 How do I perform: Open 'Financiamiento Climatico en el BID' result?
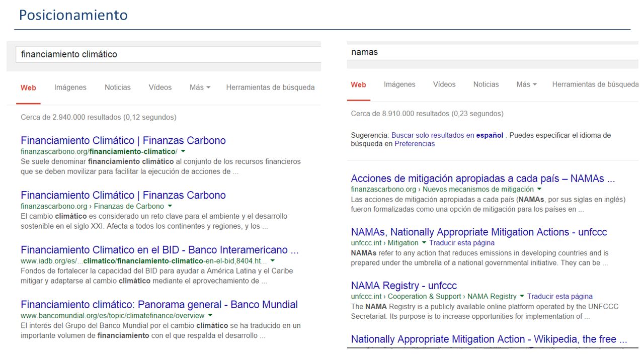point(160,250)
